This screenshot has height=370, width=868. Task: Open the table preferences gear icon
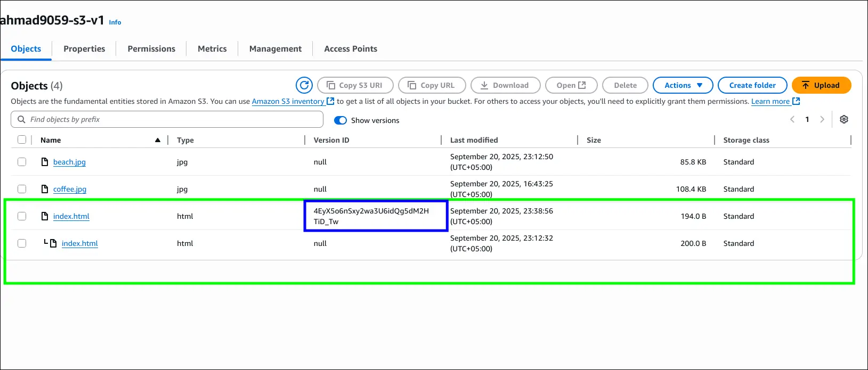844,119
